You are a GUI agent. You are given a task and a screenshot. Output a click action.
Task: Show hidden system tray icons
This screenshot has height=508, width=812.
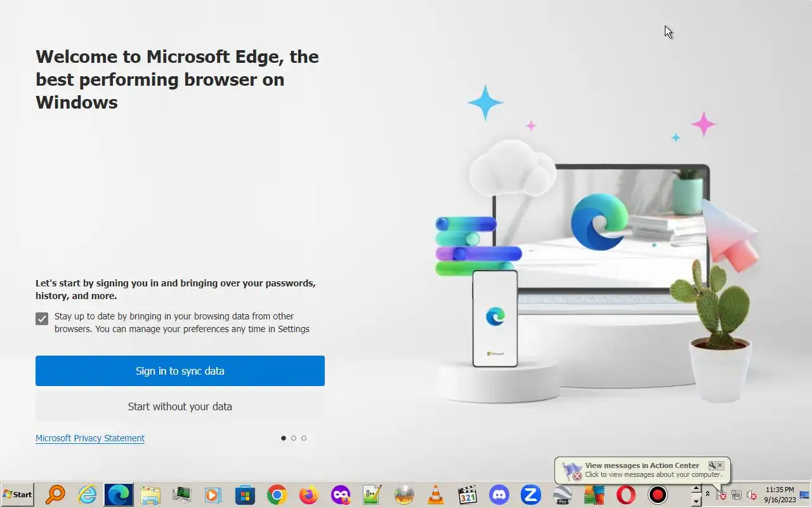tap(707, 495)
